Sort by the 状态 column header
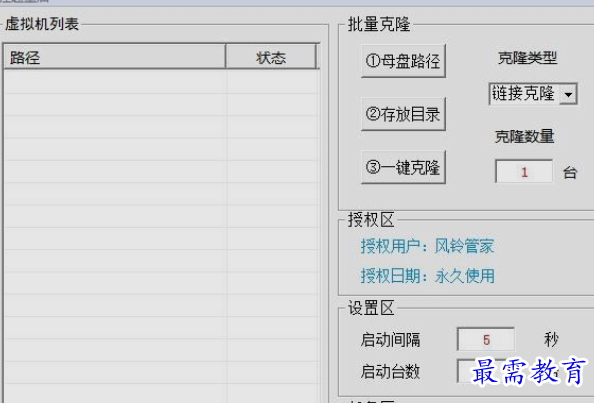 click(x=270, y=57)
